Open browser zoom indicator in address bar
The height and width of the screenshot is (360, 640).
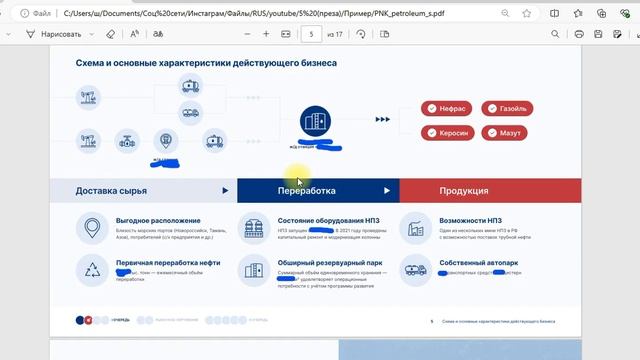point(505,13)
